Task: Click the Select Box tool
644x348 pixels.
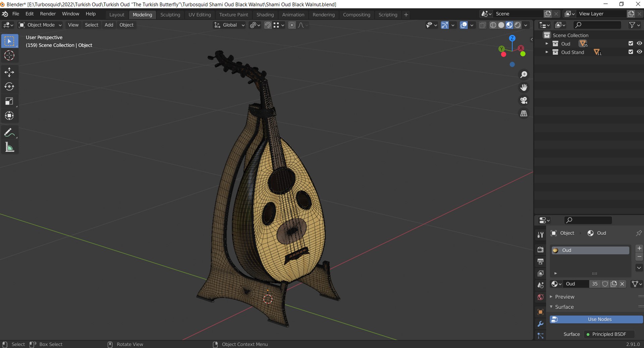Action: tap(9, 41)
